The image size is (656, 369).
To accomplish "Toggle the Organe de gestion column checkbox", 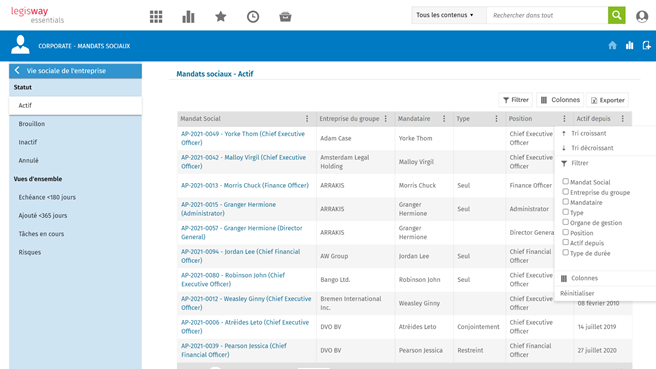I will pos(565,222).
